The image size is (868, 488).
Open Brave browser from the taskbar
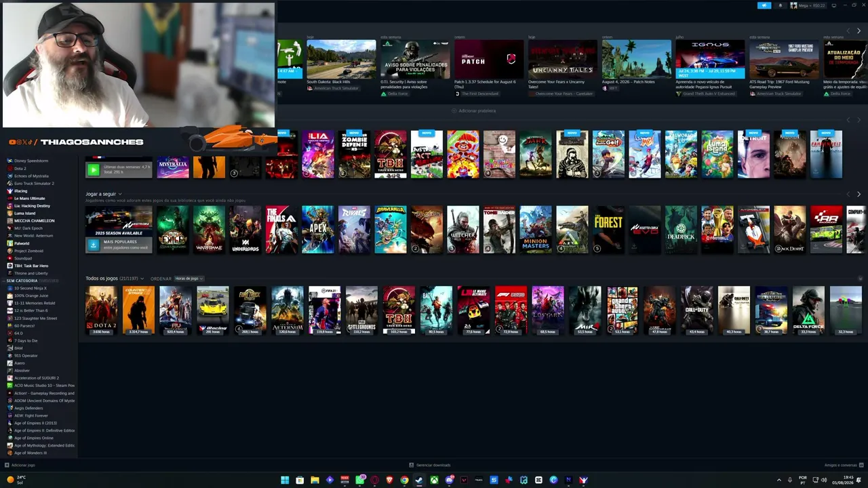(x=389, y=480)
